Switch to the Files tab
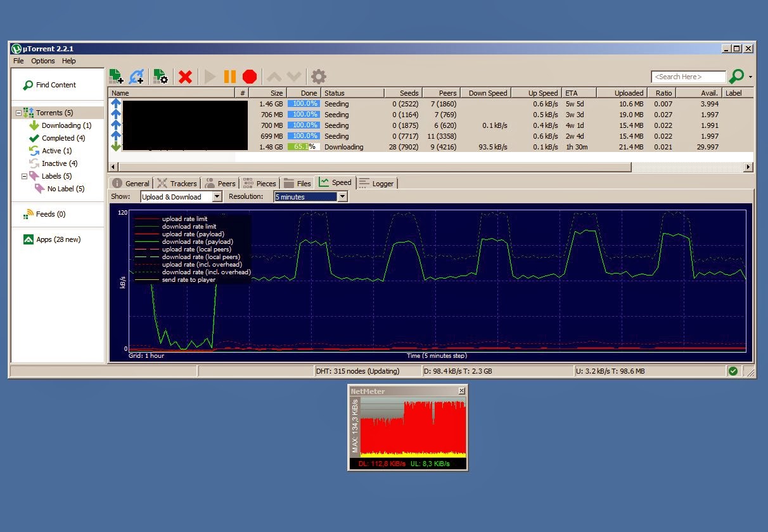This screenshot has height=532, width=768. tap(297, 184)
